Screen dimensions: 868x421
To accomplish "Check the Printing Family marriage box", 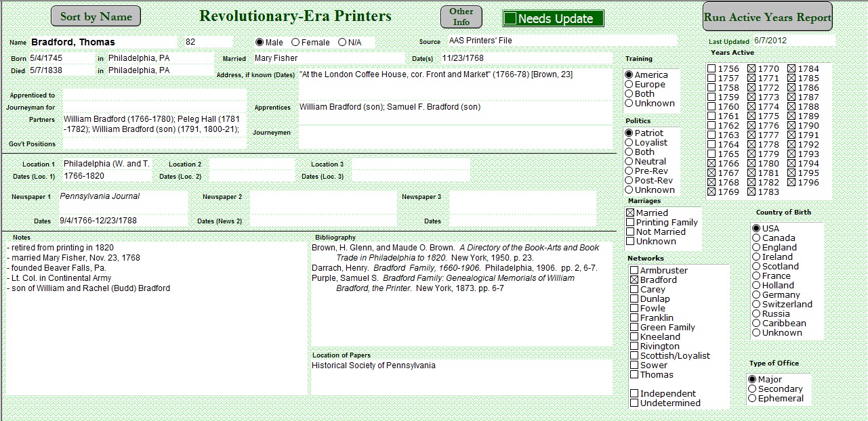I will coord(630,223).
